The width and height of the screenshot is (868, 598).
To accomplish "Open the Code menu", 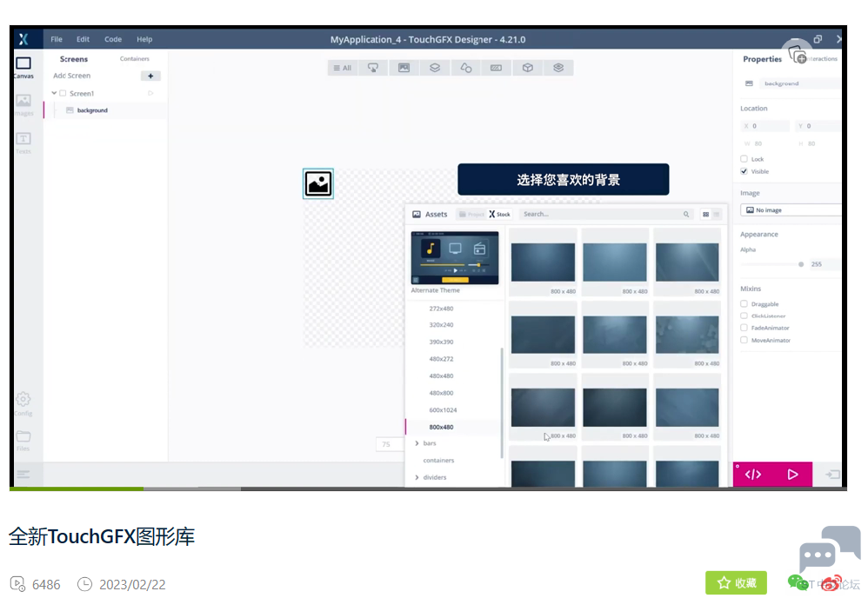I will pyautogui.click(x=113, y=39).
